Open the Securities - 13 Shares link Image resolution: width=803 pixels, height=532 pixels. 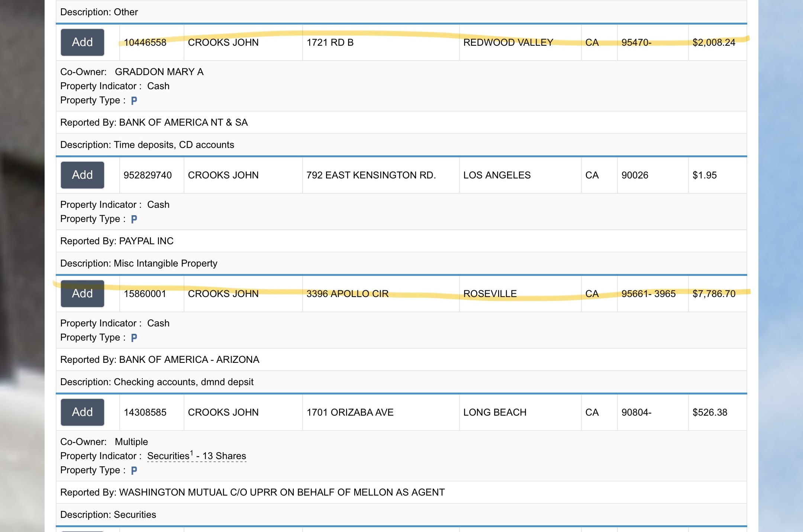tap(197, 456)
